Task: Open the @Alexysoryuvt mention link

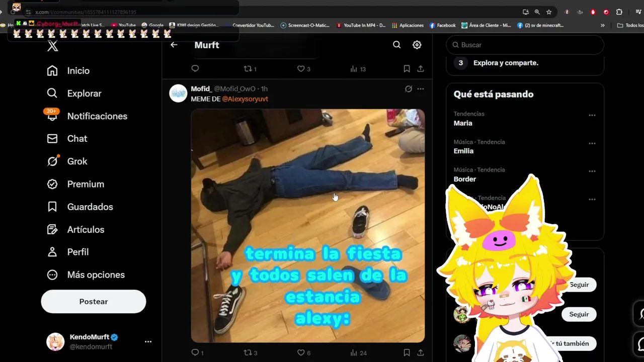Action: tap(245, 99)
